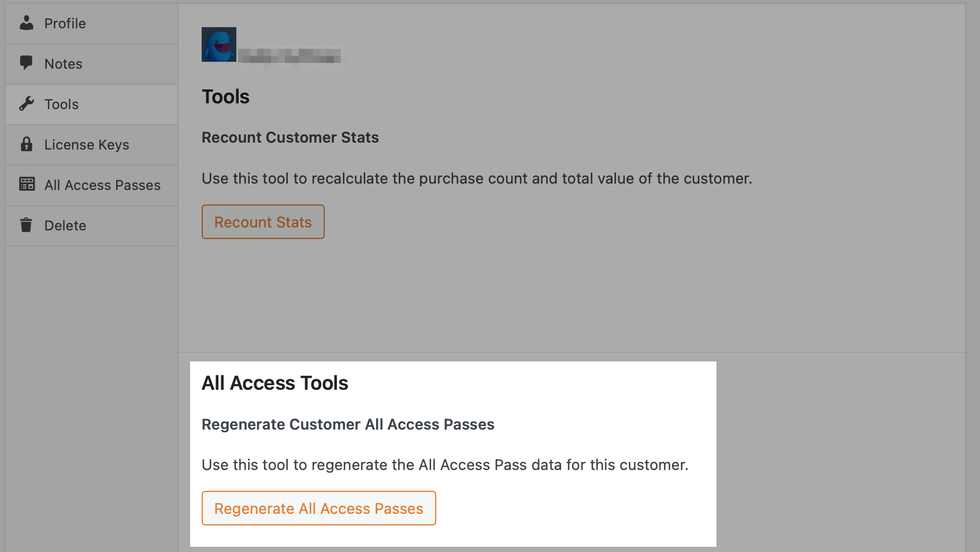Click the All Access Tools heading
The height and width of the screenshot is (552, 980).
coord(275,383)
